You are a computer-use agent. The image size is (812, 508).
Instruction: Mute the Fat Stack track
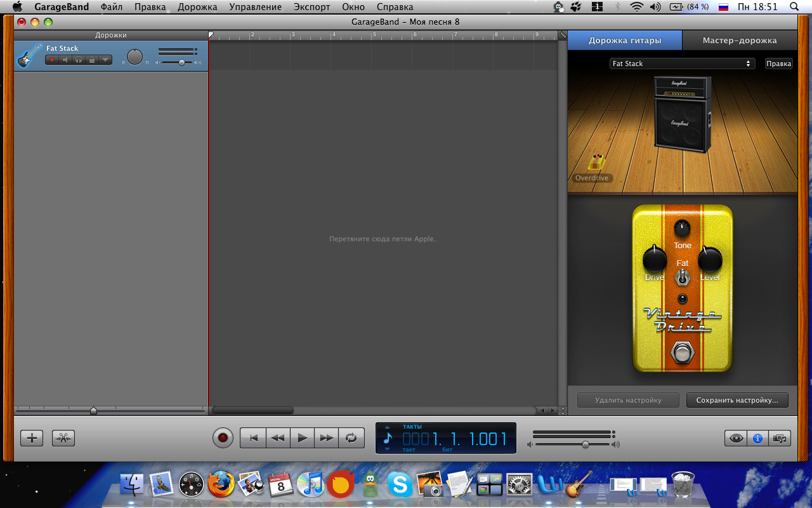click(x=65, y=60)
